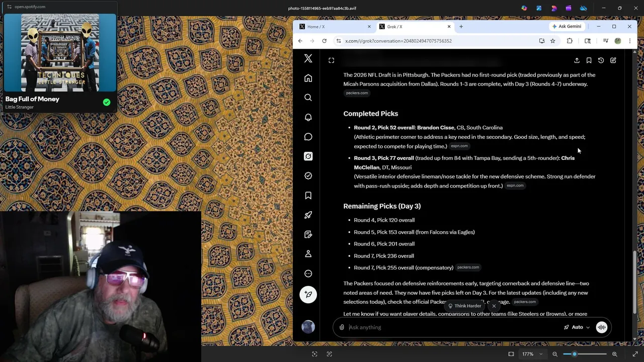Go back in browser history
Image resolution: width=644 pixels, height=362 pixels.
tap(300, 41)
